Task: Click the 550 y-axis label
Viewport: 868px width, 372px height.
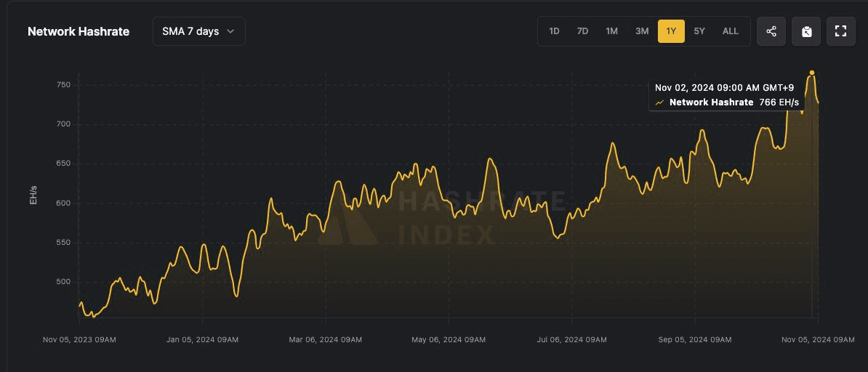Action: (64, 243)
